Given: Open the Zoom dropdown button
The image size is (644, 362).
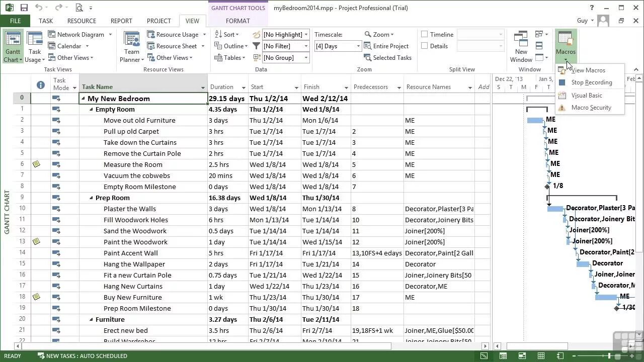Looking at the screenshot, I should coord(380,34).
